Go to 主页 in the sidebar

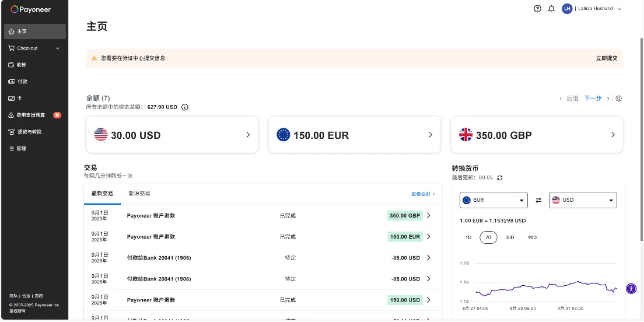35,32
